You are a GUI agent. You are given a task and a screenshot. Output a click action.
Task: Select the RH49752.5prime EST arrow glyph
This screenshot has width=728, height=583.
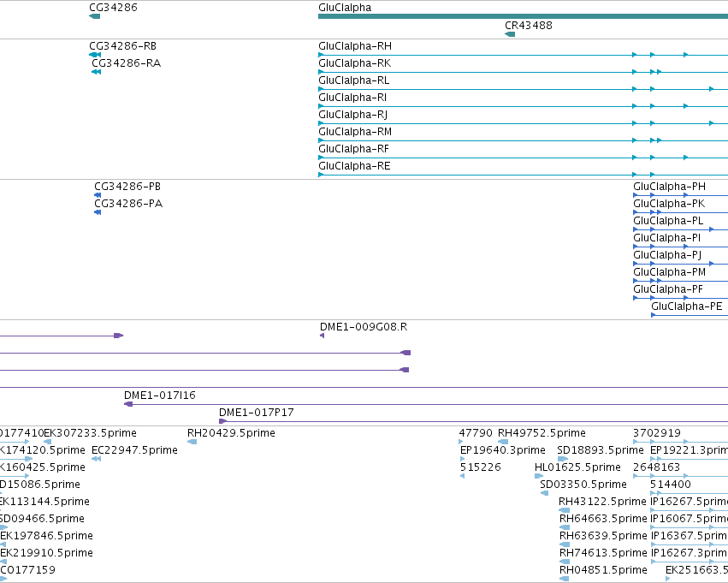point(503,442)
